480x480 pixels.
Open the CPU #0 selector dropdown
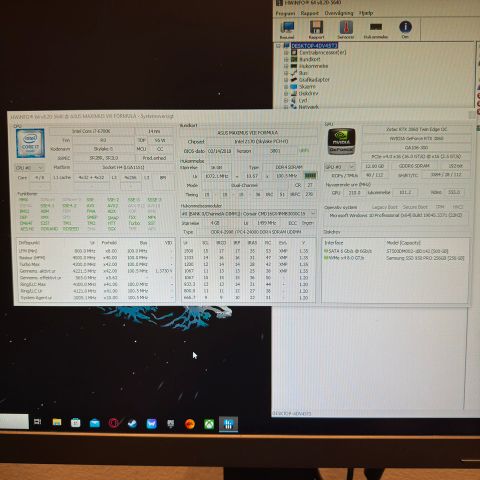[x=30, y=167]
